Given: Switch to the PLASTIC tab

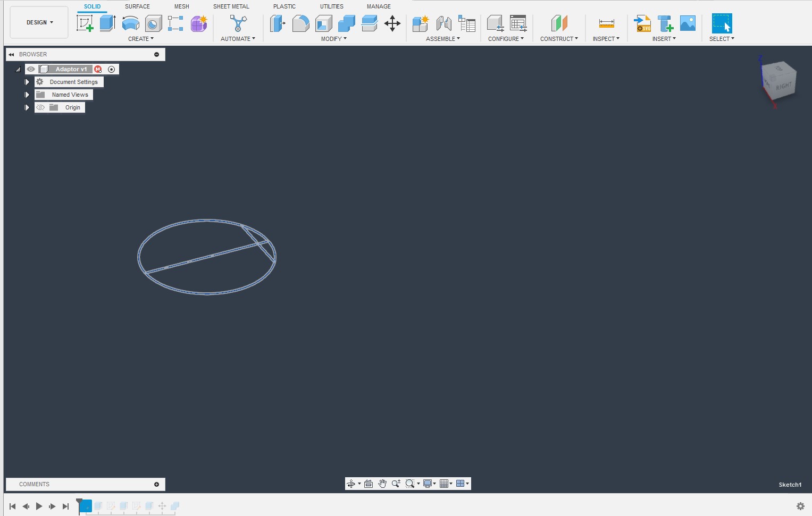Looking at the screenshot, I should [x=284, y=6].
